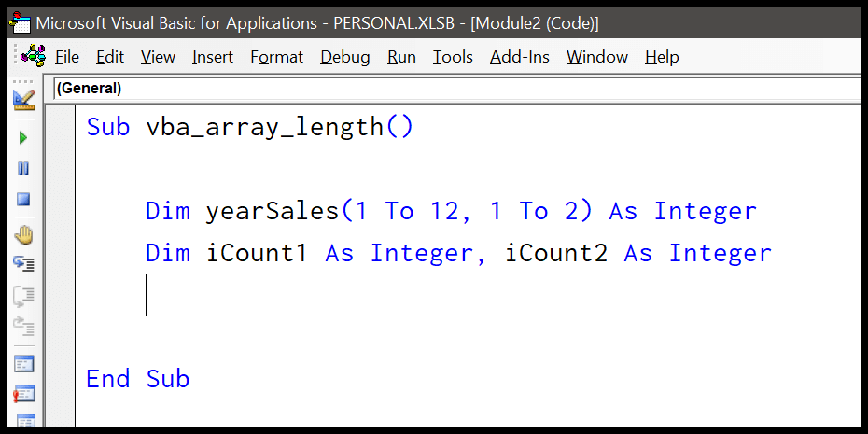868x434 pixels.
Task: Open the Window menu
Action: tap(596, 57)
